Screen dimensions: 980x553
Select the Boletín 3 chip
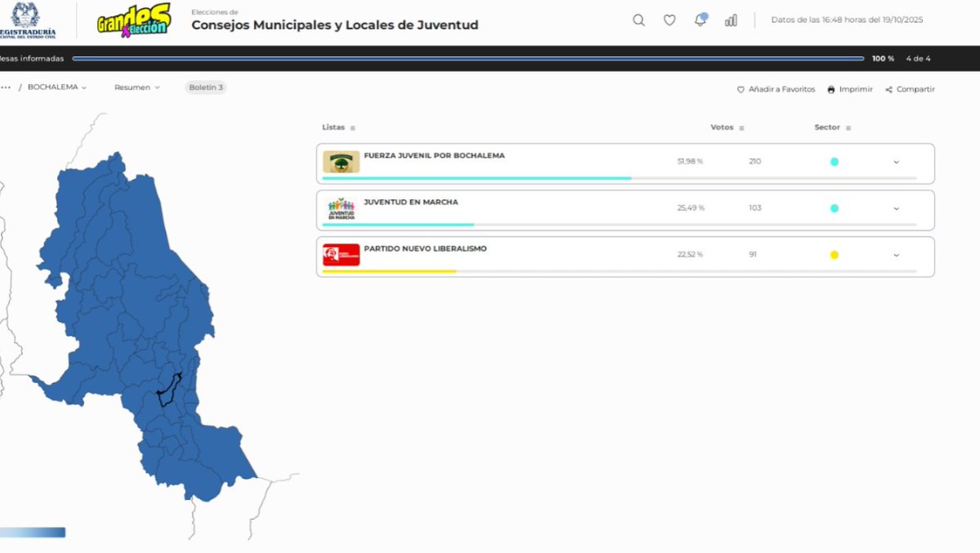[x=206, y=87]
